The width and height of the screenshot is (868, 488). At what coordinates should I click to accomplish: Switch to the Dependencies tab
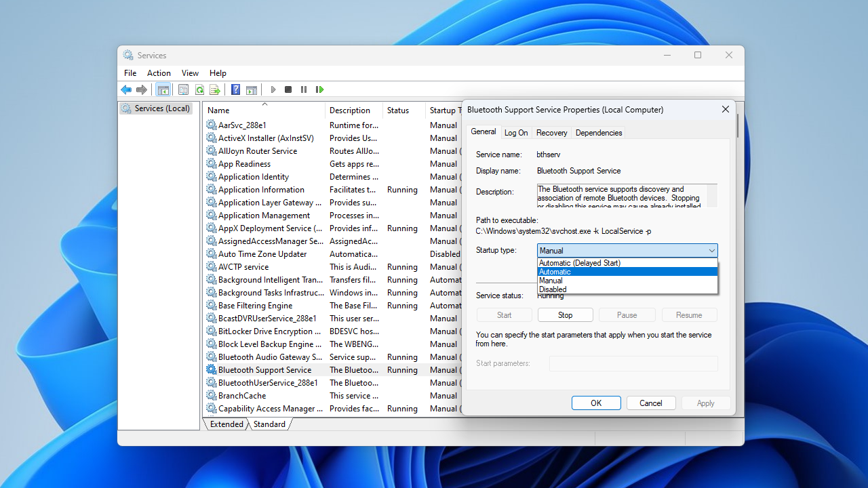click(598, 133)
